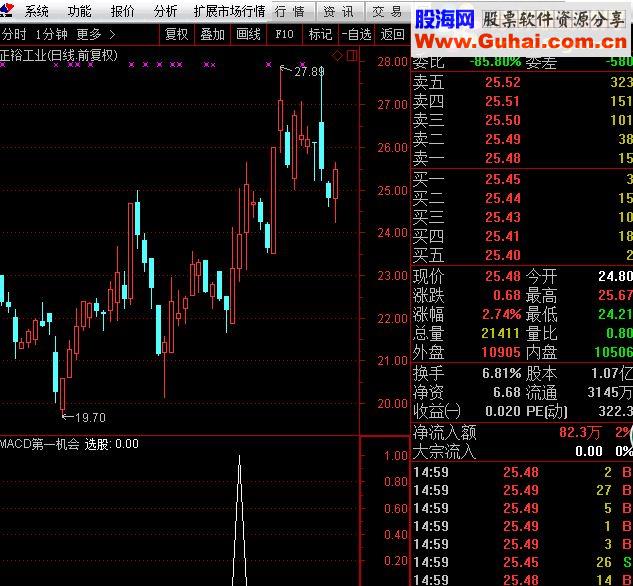Viewport: 633px width, 586px height.
Task: Click the 净资 6.68 value
Action: click(x=507, y=392)
